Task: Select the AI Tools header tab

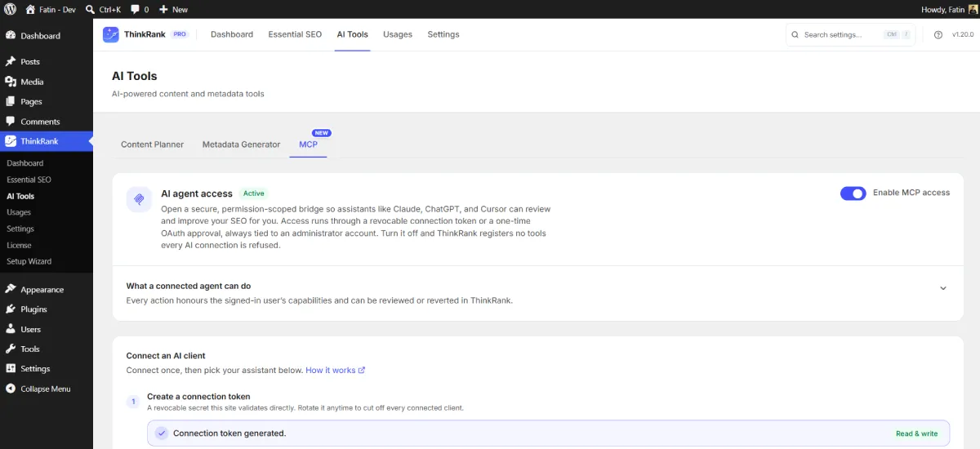Action: (x=353, y=34)
